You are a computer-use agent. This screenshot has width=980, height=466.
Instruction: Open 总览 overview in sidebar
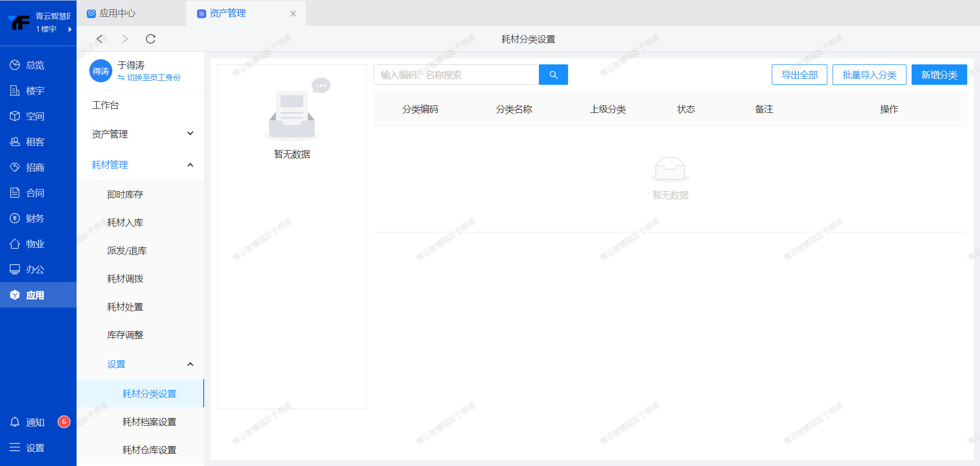pos(28,65)
